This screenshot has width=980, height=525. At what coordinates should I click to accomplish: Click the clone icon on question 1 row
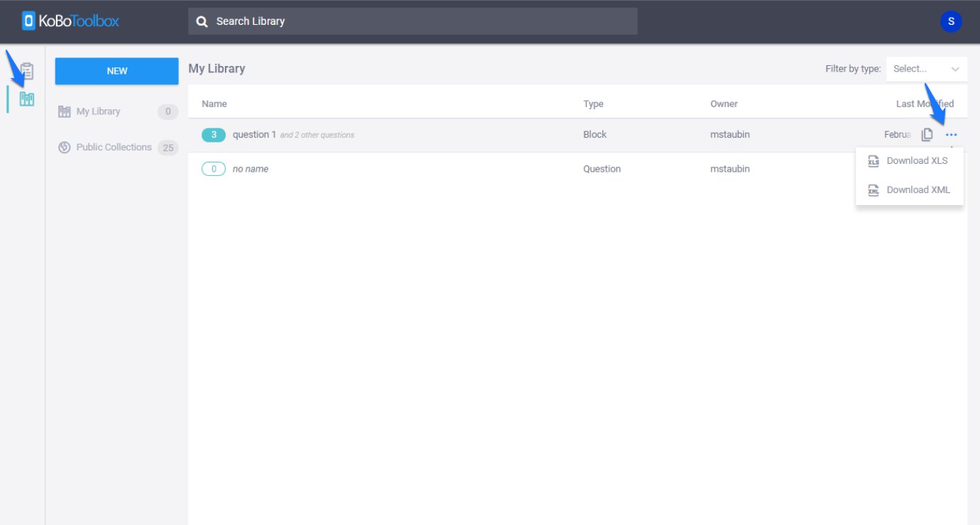[x=927, y=135]
